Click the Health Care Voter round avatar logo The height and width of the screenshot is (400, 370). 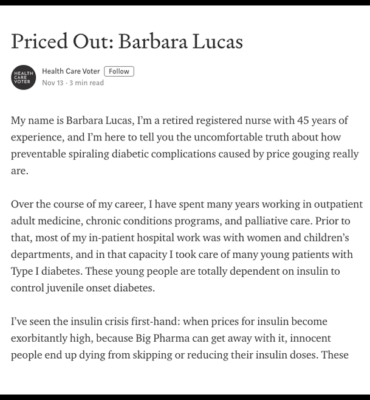tap(23, 77)
